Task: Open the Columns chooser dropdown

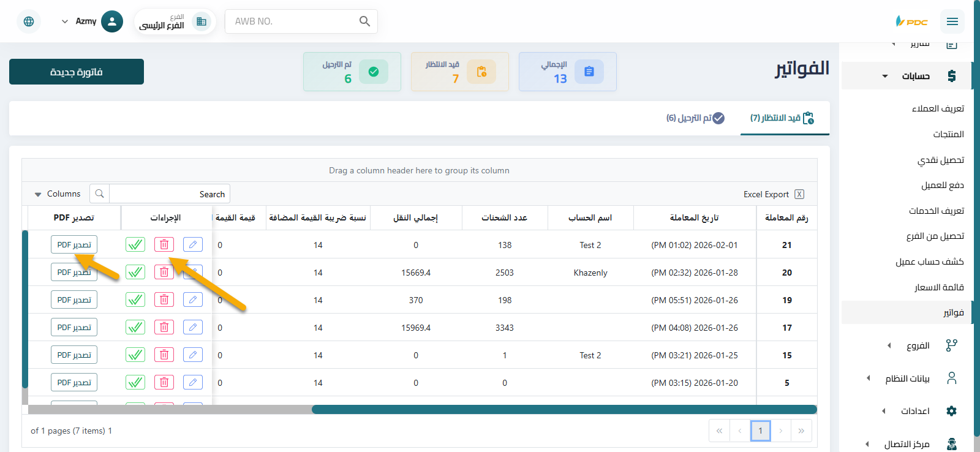Action: point(58,194)
